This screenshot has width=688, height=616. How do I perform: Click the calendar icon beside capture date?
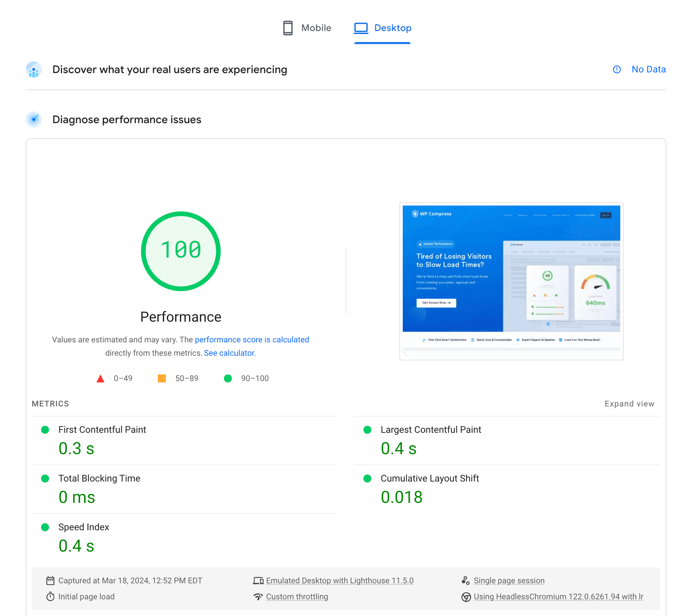pos(50,581)
